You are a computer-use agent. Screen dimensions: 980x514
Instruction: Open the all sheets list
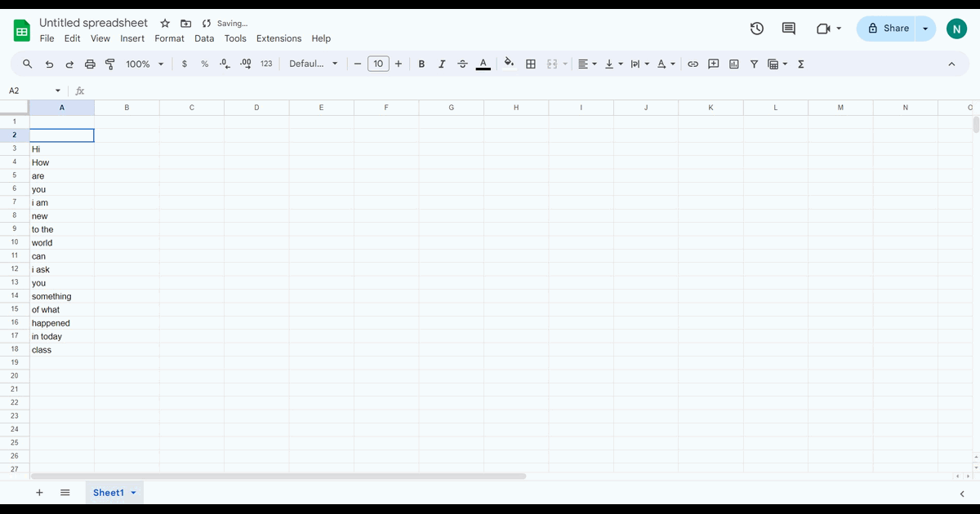(x=65, y=493)
